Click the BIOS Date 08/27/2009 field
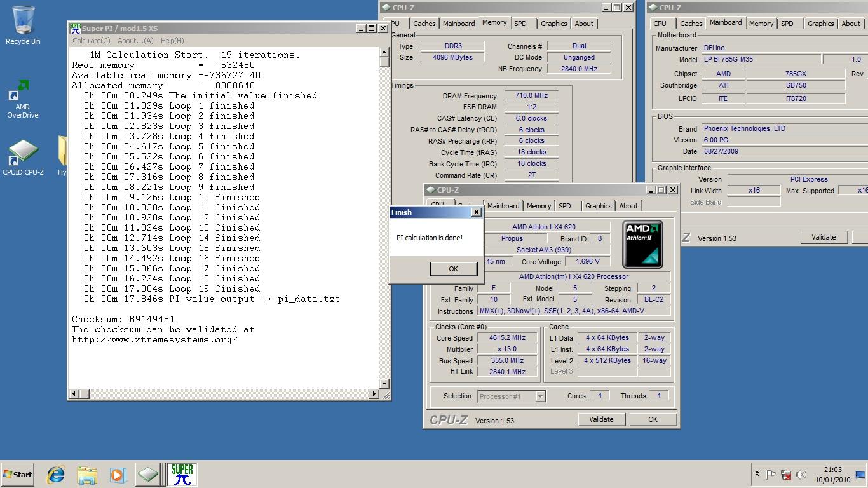 (785, 151)
